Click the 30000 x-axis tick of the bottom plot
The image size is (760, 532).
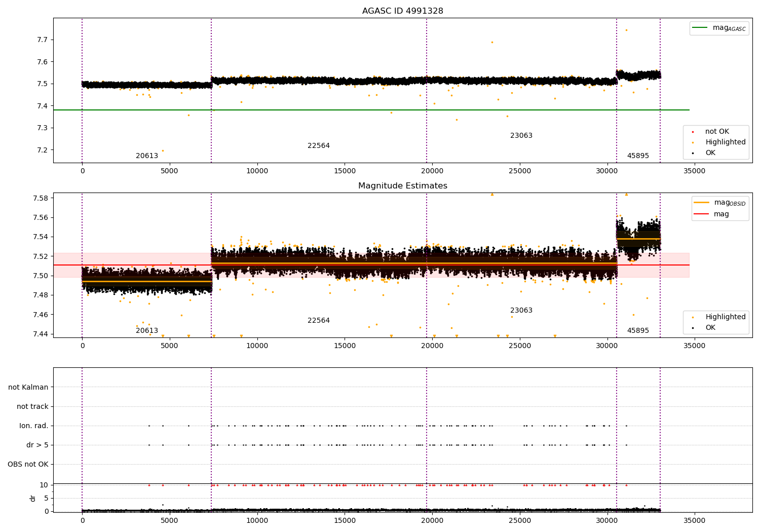click(607, 520)
